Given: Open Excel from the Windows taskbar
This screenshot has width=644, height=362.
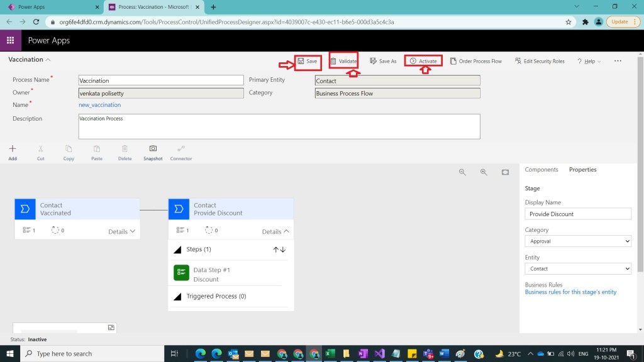Looking at the screenshot, I should click(x=330, y=354).
